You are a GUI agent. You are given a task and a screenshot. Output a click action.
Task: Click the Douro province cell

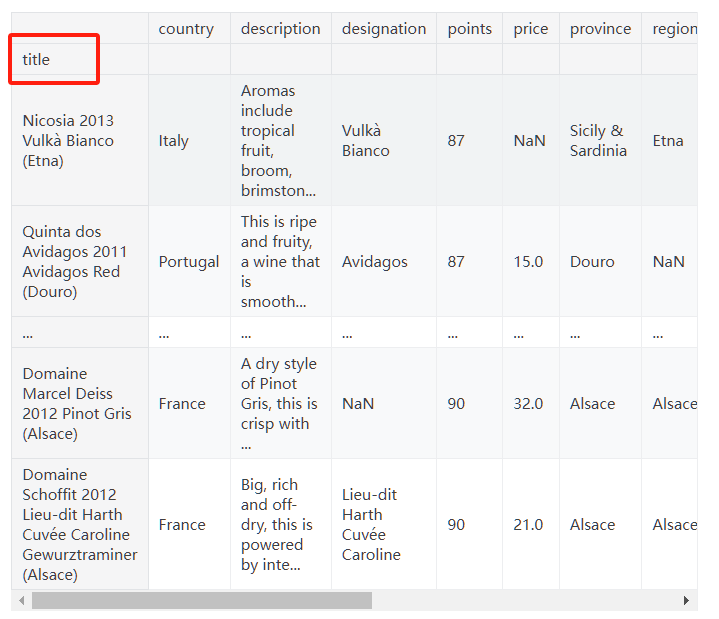(x=592, y=262)
